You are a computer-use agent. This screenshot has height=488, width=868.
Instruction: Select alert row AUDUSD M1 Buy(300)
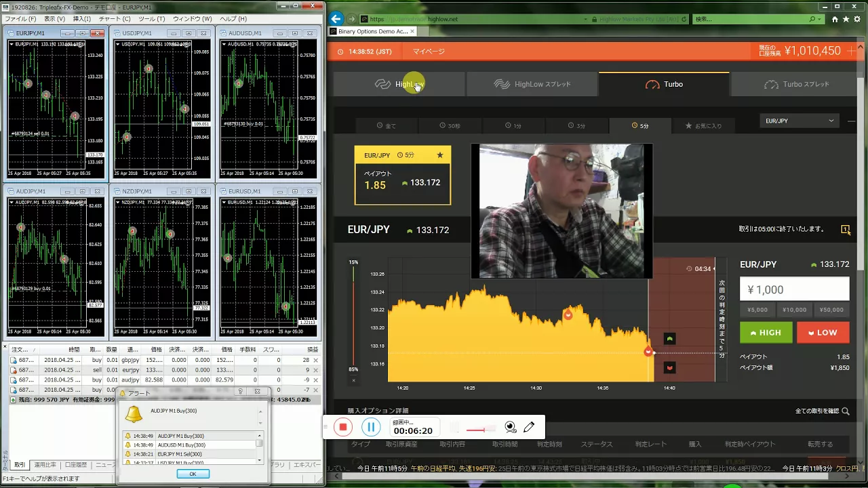click(189, 445)
